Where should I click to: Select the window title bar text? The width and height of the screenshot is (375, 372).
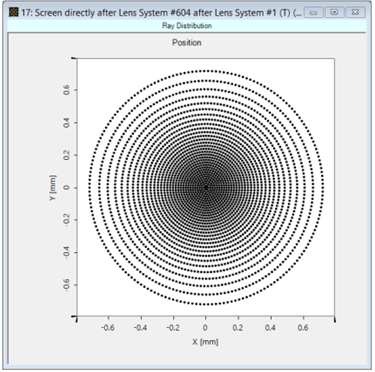pos(161,13)
